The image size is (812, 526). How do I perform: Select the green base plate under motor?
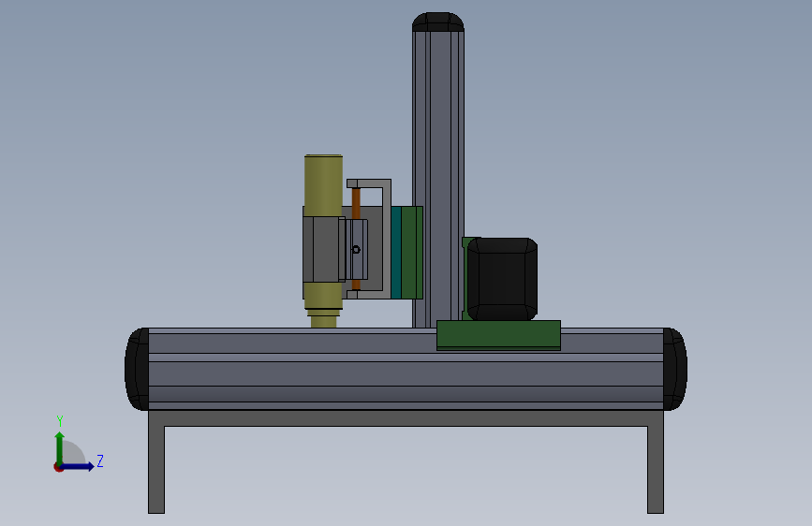pos(498,335)
